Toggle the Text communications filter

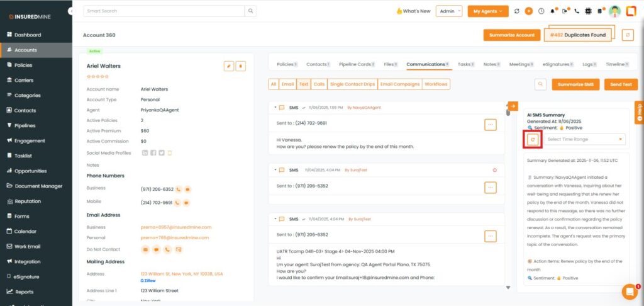(304, 84)
